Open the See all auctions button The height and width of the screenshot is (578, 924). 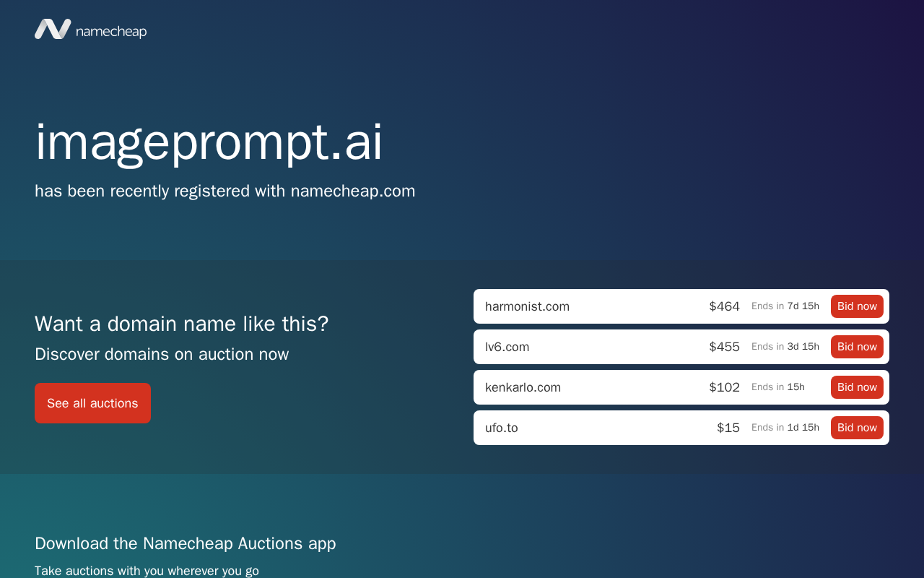tap(92, 403)
